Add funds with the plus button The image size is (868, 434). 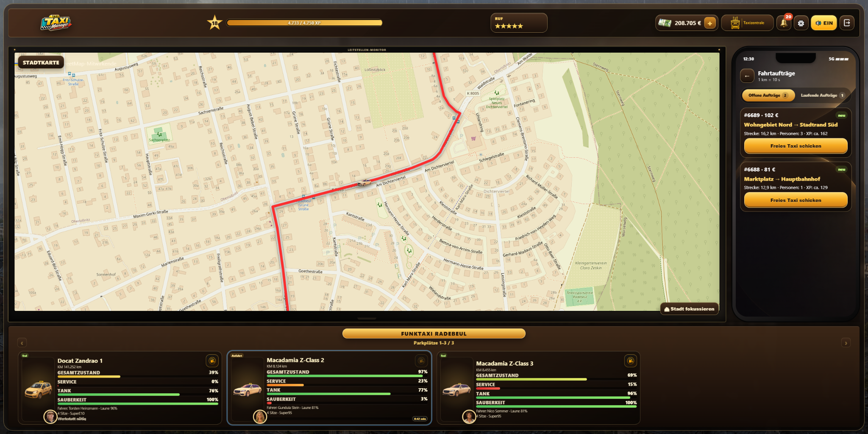click(710, 23)
